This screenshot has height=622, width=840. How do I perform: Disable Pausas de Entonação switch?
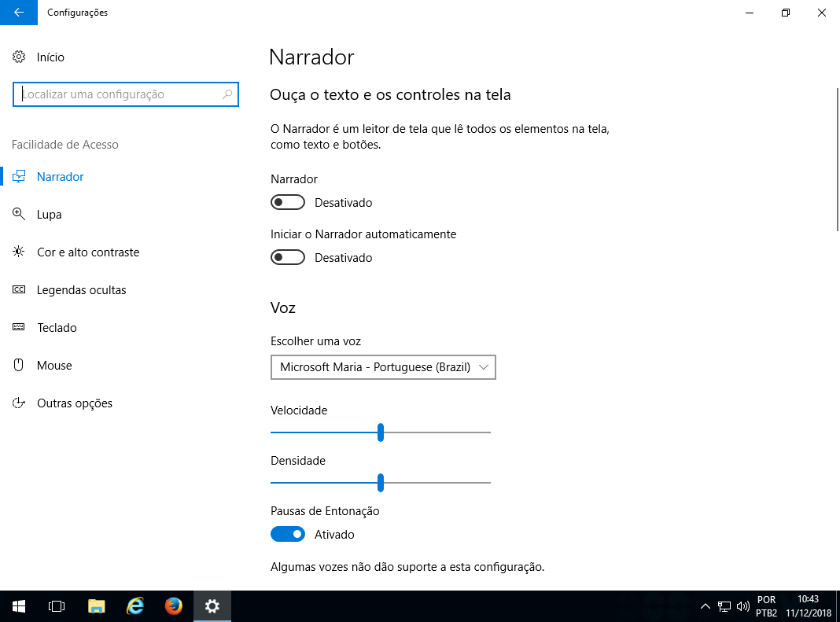pos(287,535)
